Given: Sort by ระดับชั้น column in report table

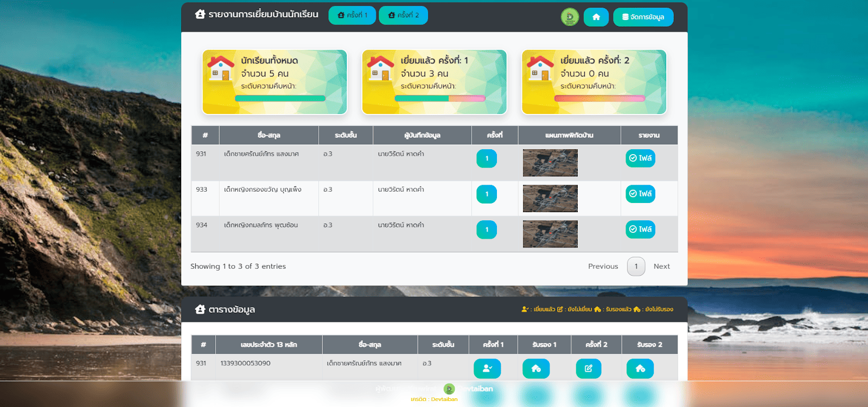Looking at the screenshot, I should coord(346,135).
